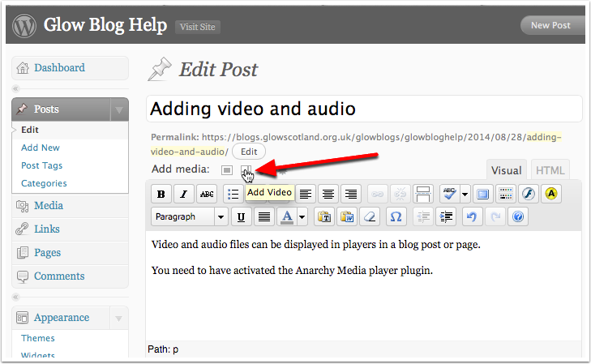This screenshot has width=591, height=364.
Task: Insert the More tag page break
Action: tap(423, 194)
